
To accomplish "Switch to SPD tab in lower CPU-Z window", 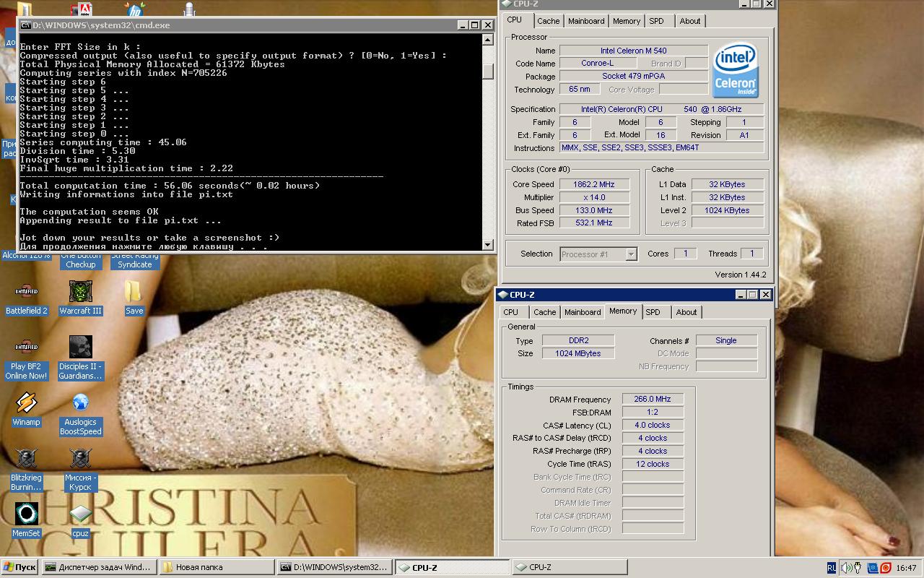I will pyautogui.click(x=653, y=312).
